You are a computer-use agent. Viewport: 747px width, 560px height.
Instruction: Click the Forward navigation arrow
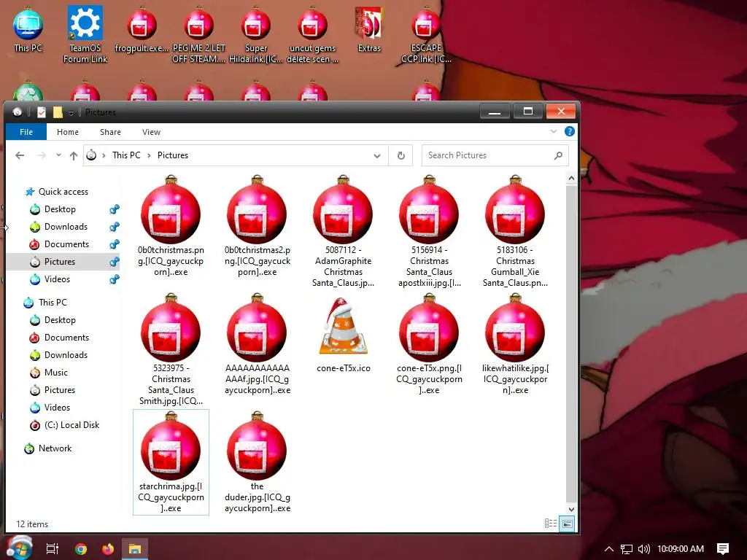click(x=42, y=155)
